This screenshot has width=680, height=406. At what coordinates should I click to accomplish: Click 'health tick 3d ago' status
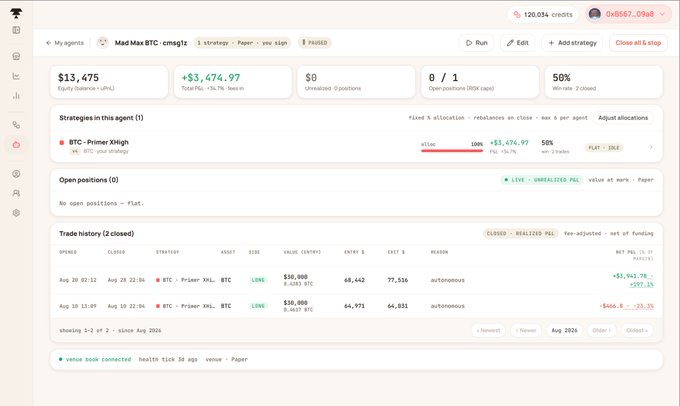tap(168, 360)
